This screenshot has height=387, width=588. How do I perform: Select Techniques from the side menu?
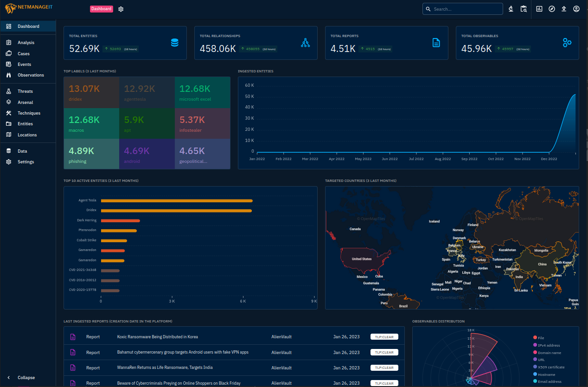[29, 113]
